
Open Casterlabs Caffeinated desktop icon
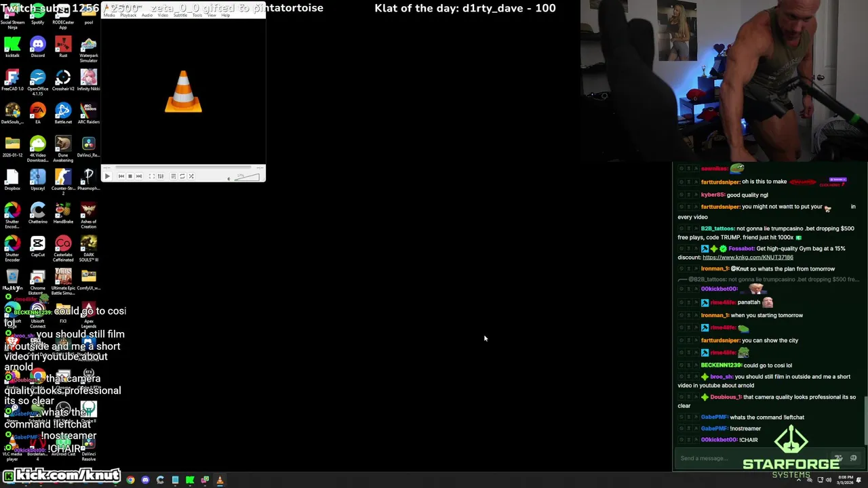[63, 248]
